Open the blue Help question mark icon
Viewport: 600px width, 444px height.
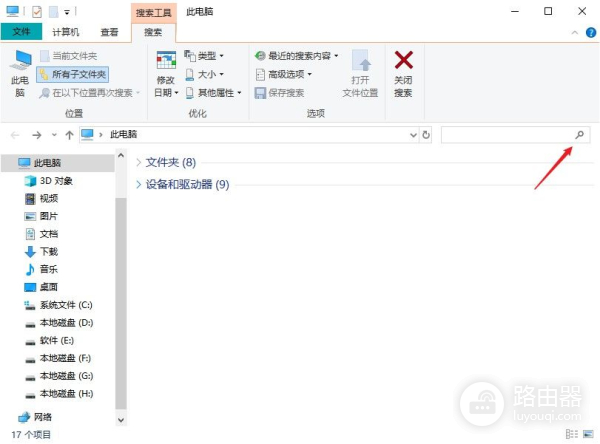pos(591,33)
